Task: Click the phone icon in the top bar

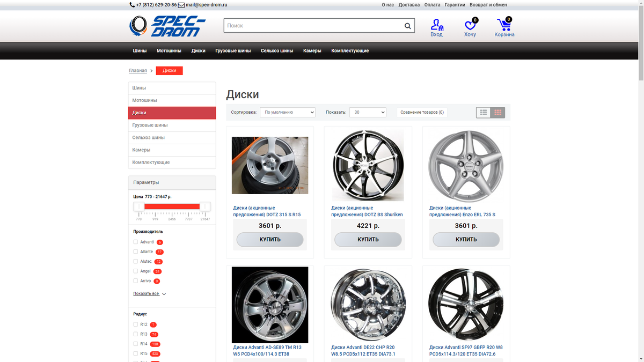Action: 132,5
